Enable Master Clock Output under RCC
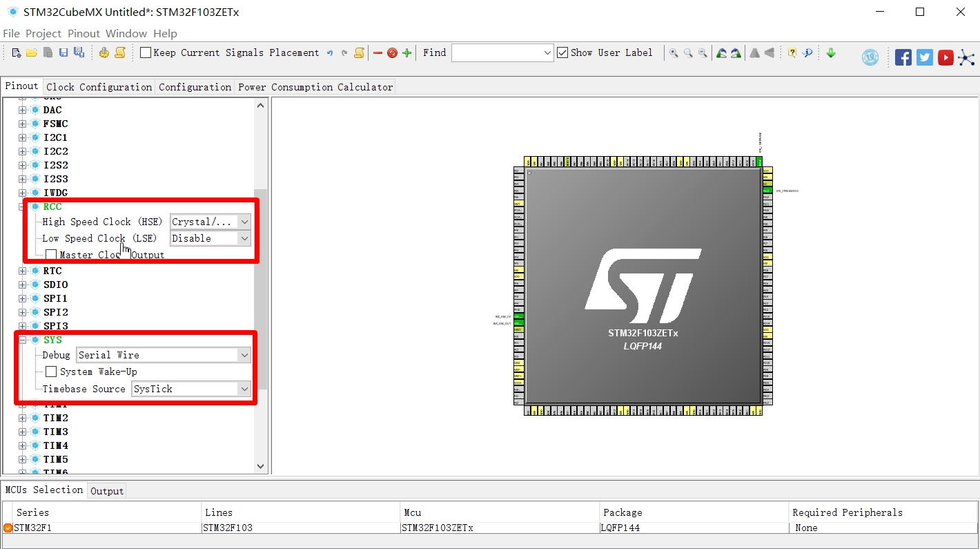This screenshot has height=549, width=980. (51, 254)
